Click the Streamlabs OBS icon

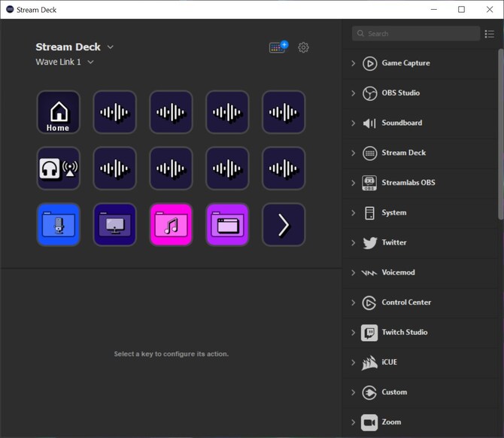[x=369, y=183]
